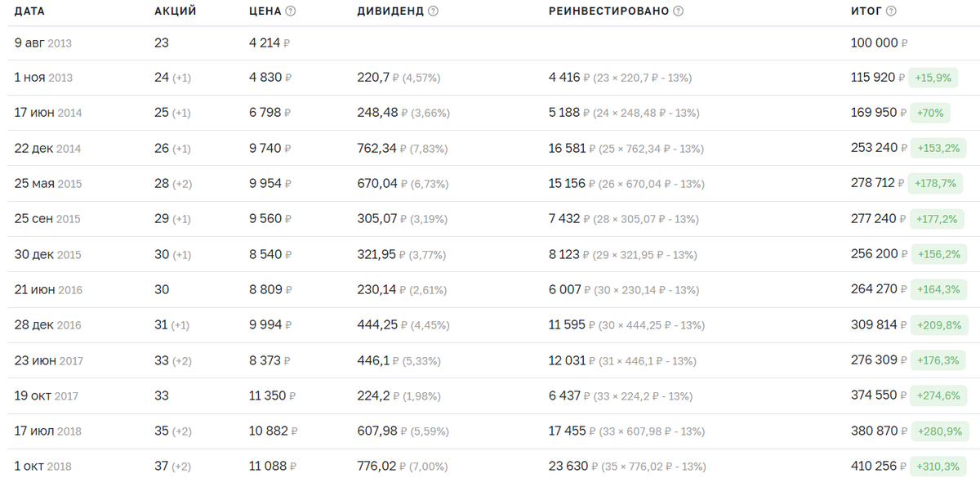The height and width of the screenshot is (478, 980).
Task: Click the АКЦИЙ column header
Action: [x=175, y=11]
